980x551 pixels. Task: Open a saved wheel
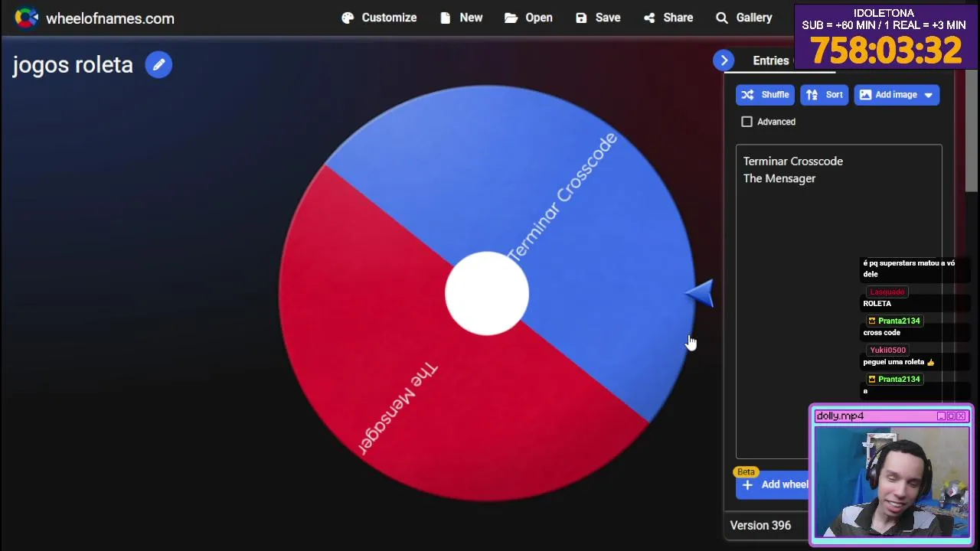click(x=528, y=18)
